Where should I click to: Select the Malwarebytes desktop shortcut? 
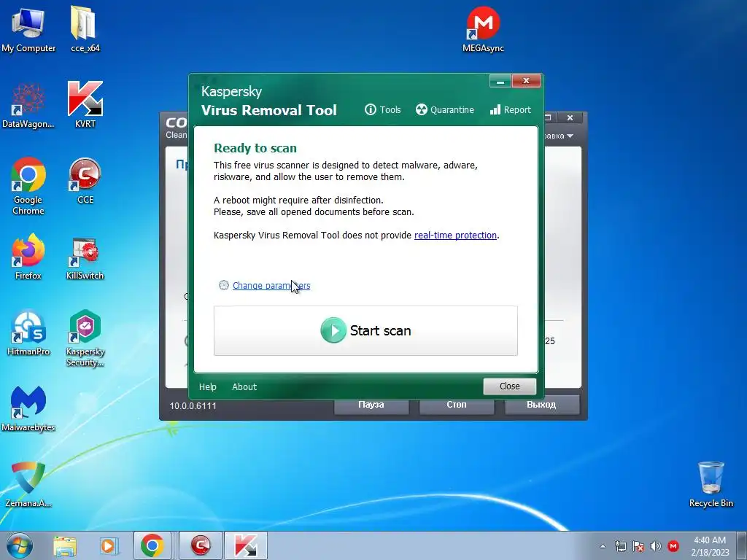click(28, 409)
